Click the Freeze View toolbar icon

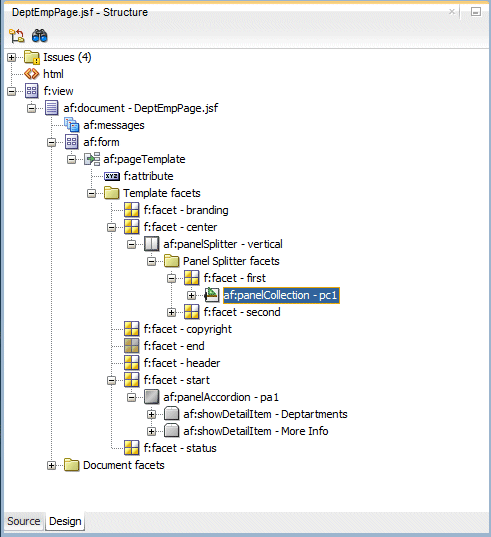(x=16, y=36)
